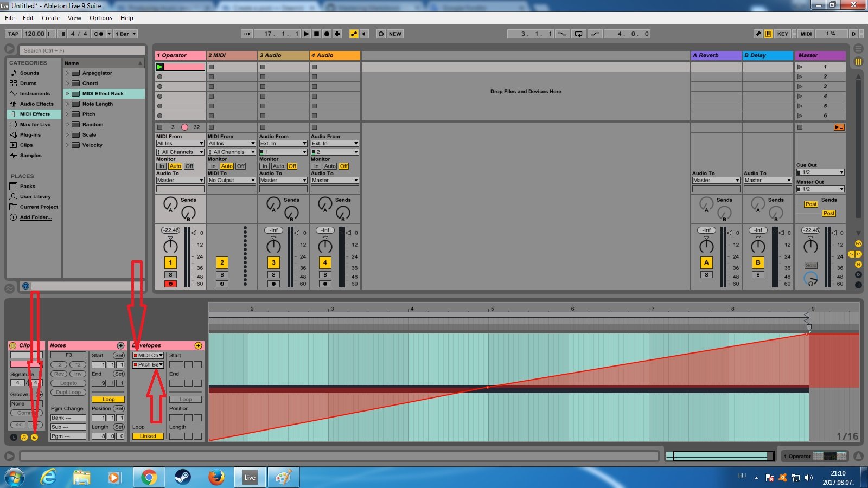The height and width of the screenshot is (488, 868).
Task: Open the Help menu
Action: pyautogui.click(x=127, y=18)
